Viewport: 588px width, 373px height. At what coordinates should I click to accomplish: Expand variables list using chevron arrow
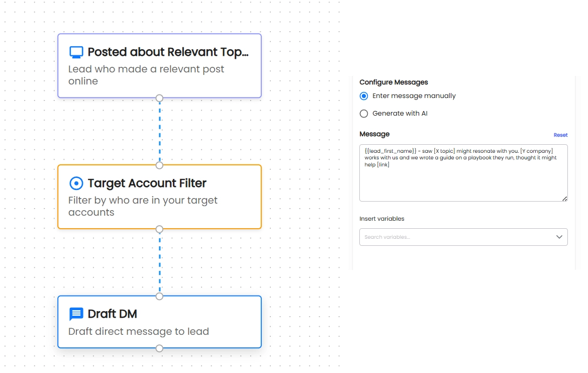[559, 237]
